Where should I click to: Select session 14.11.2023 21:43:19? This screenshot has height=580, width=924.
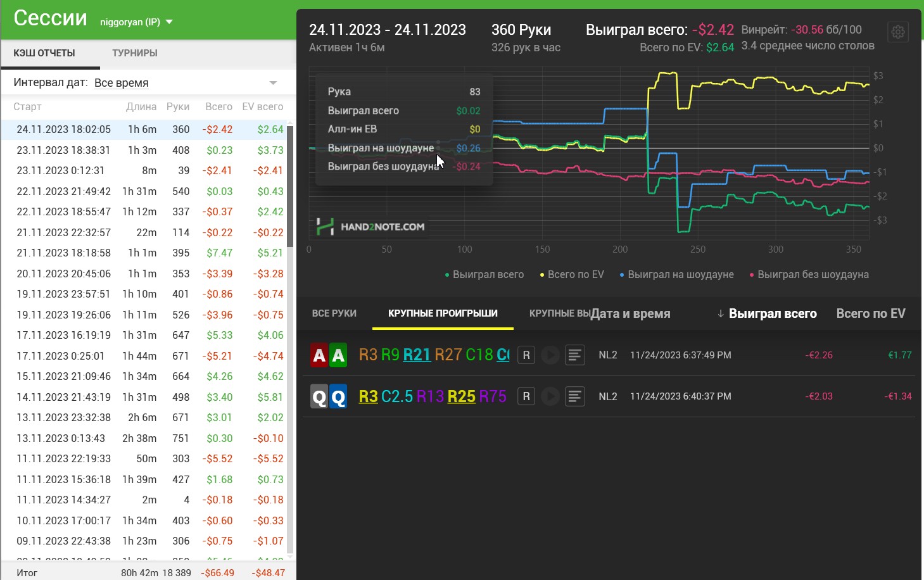(144, 397)
